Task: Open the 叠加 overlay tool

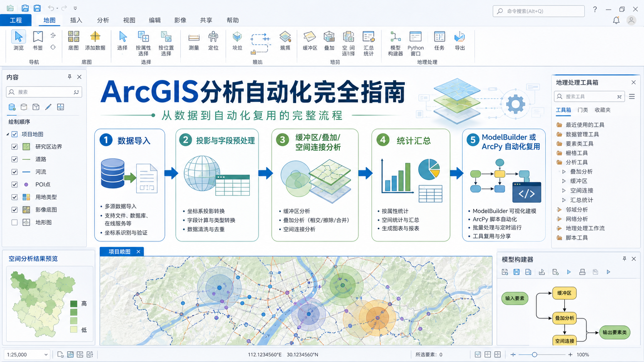Action: pyautogui.click(x=329, y=40)
